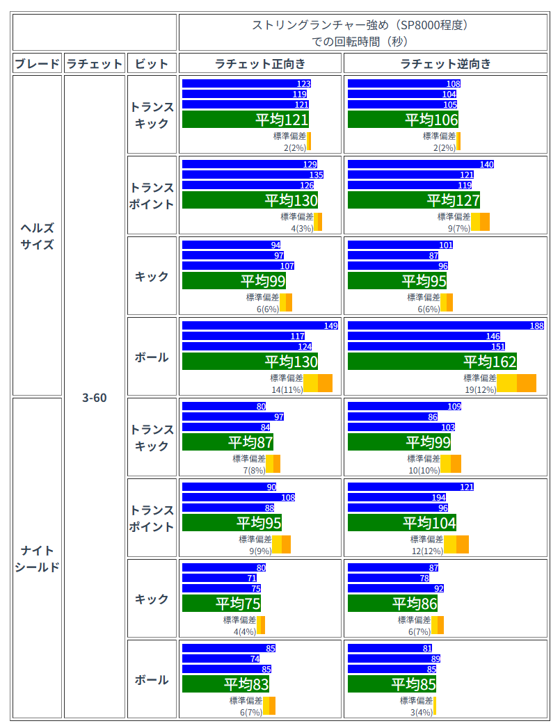Click the ストリングランチャー強め title cell
Screen dimensions: 560x728
(x=363, y=33)
